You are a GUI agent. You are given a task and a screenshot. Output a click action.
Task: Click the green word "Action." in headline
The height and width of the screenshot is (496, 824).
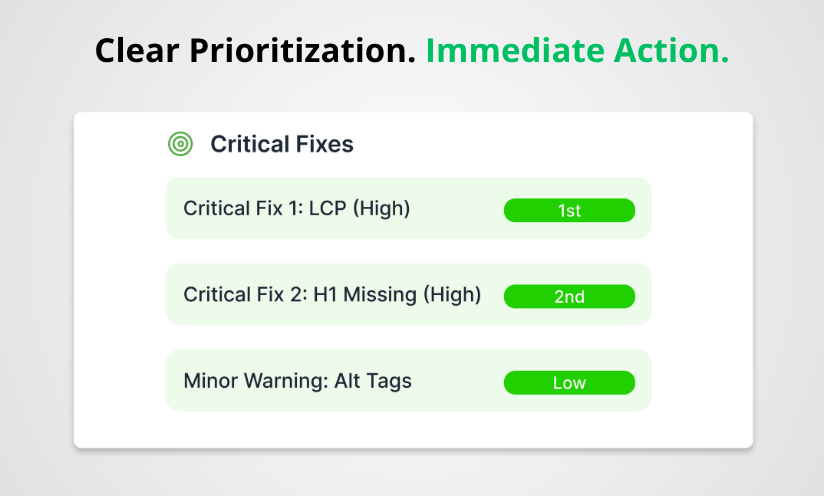(675, 51)
